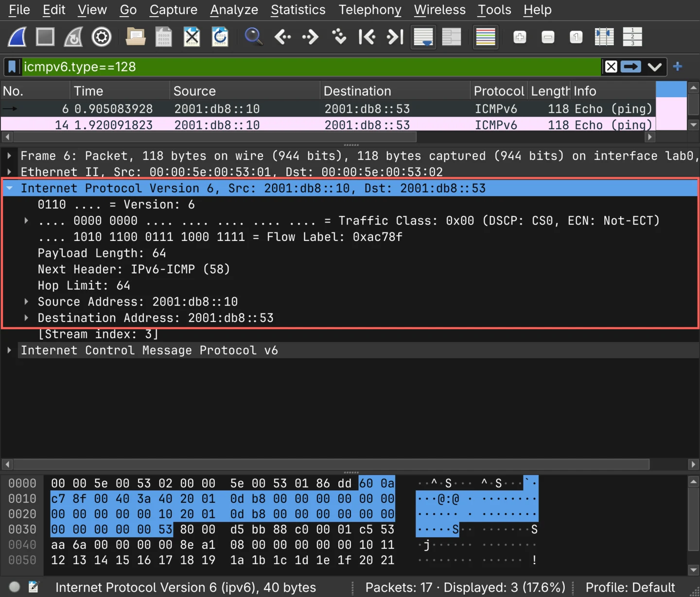Viewport: 700px width, 597px height.
Task: Open a capture file with the folder icon
Action: (x=136, y=37)
